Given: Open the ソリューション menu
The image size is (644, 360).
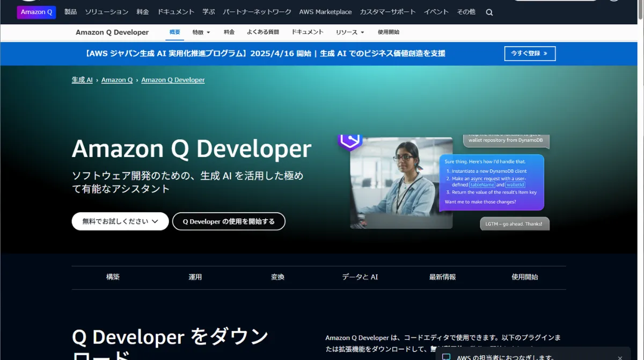Looking at the screenshot, I should pyautogui.click(x=107, y=12).
